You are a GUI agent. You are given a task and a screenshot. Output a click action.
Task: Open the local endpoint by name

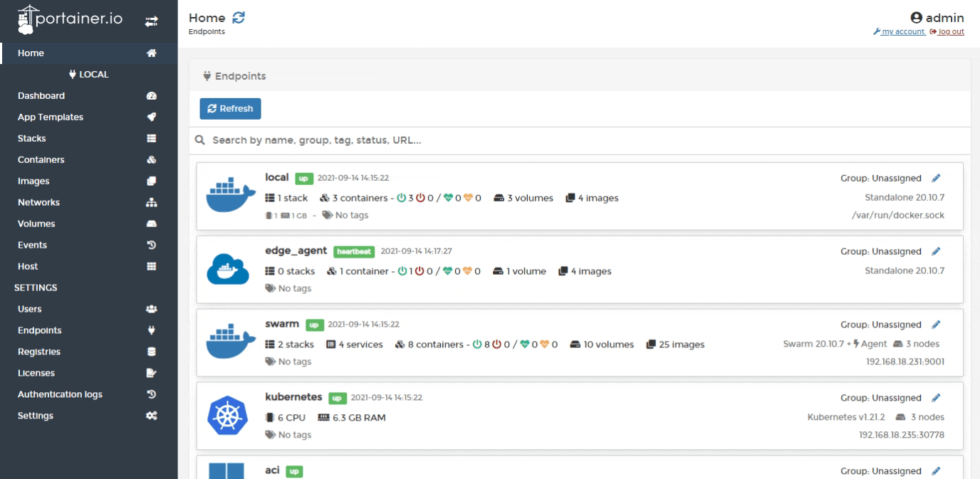pos(276,177)
